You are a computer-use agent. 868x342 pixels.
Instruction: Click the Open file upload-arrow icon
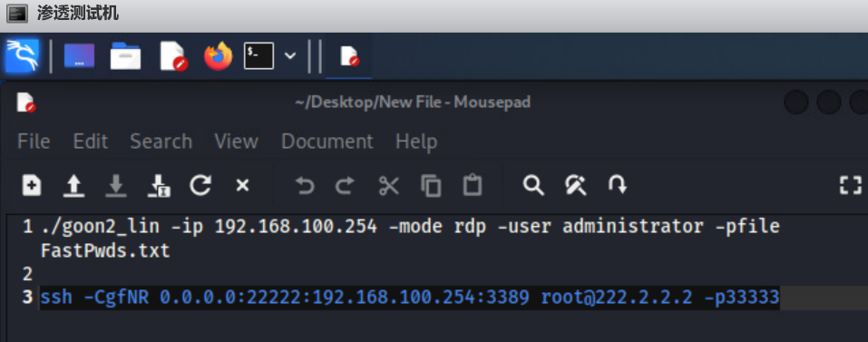(x=73, y=185)
